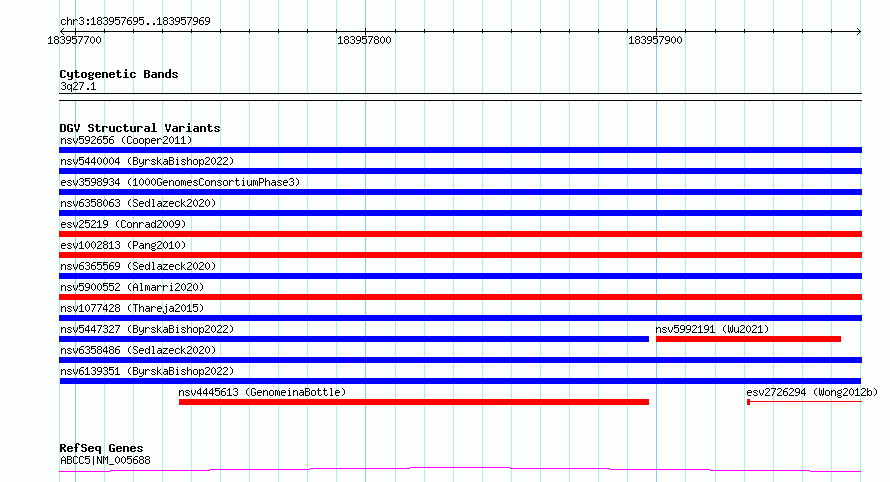The height and width of the screenshot is (482, 890).
Task: Click the DGV Structural Variants track title
Action: (x=140, y=128)
